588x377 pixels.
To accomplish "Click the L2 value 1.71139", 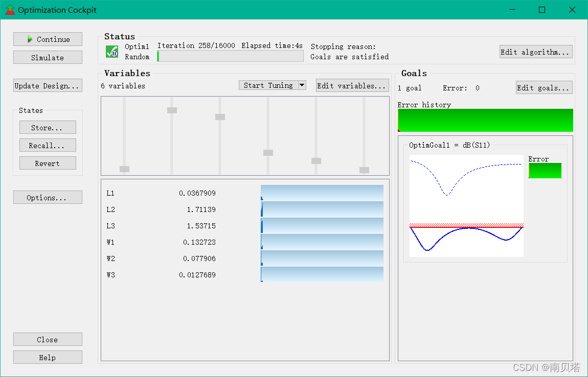I will (x=201, y=209).
